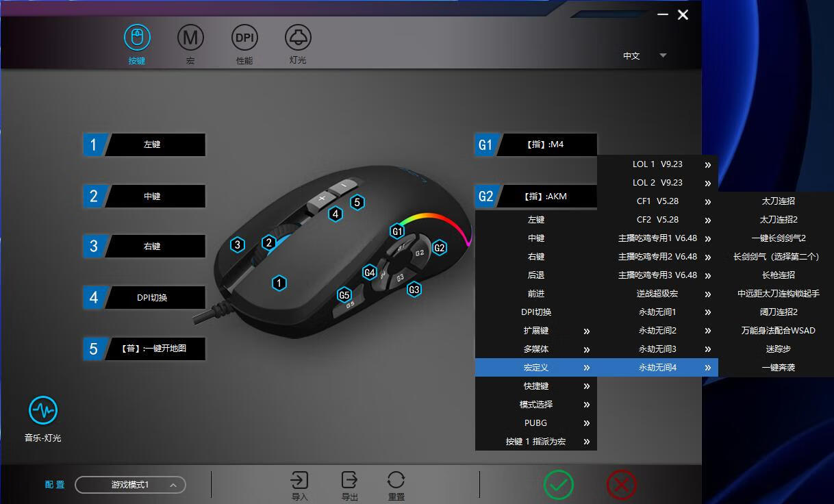The width and height of the screenshot is (834, 504).
Task: Open button 5 一键开地图 assignment
Action: pyautogui.click(x=144, y=349)
